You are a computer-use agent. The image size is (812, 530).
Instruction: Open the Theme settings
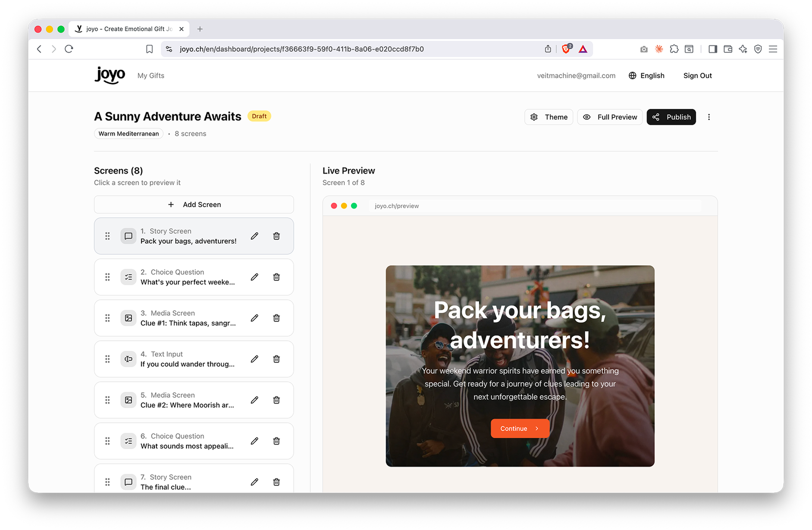click(x=548, y=117)
